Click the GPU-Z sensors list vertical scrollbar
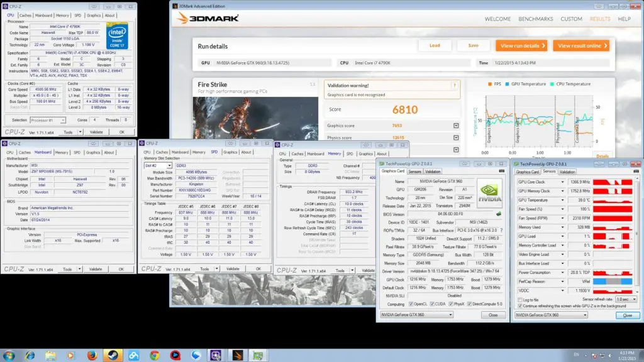 [x=636, y=236]
